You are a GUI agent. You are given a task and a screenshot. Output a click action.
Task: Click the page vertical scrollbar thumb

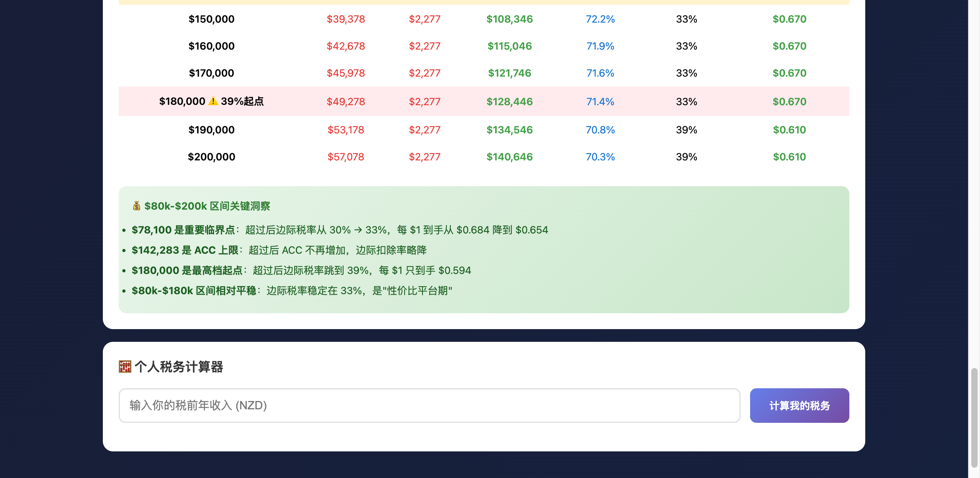(974, 417)
